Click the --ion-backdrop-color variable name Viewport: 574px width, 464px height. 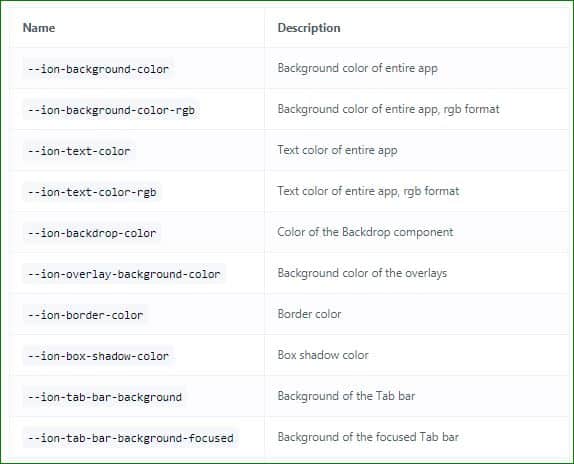tap(92, 233)
